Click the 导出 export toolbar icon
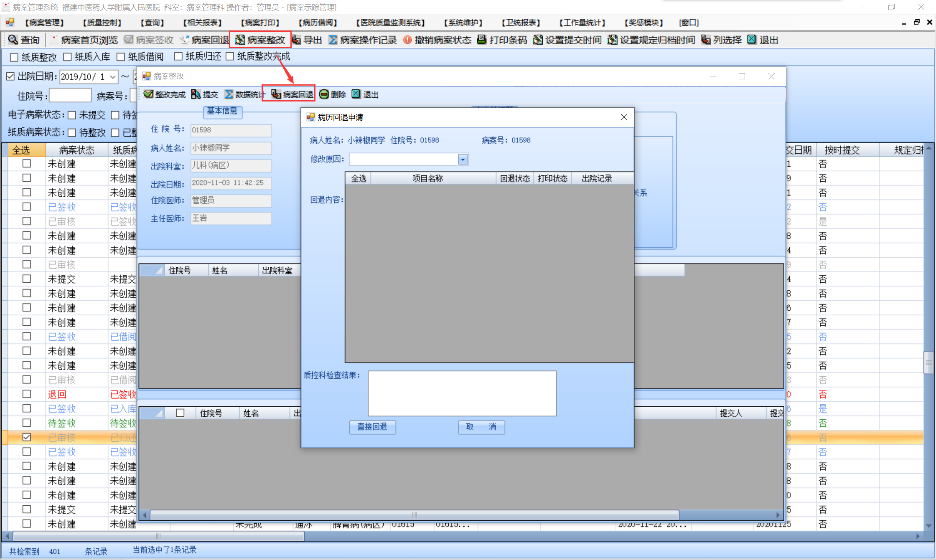Viewport: 936px width, 560px height. [x=296, y=40]
